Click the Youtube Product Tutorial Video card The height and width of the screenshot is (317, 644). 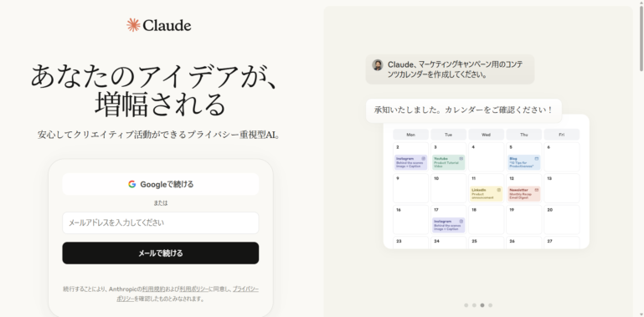[x=448, y=162]
